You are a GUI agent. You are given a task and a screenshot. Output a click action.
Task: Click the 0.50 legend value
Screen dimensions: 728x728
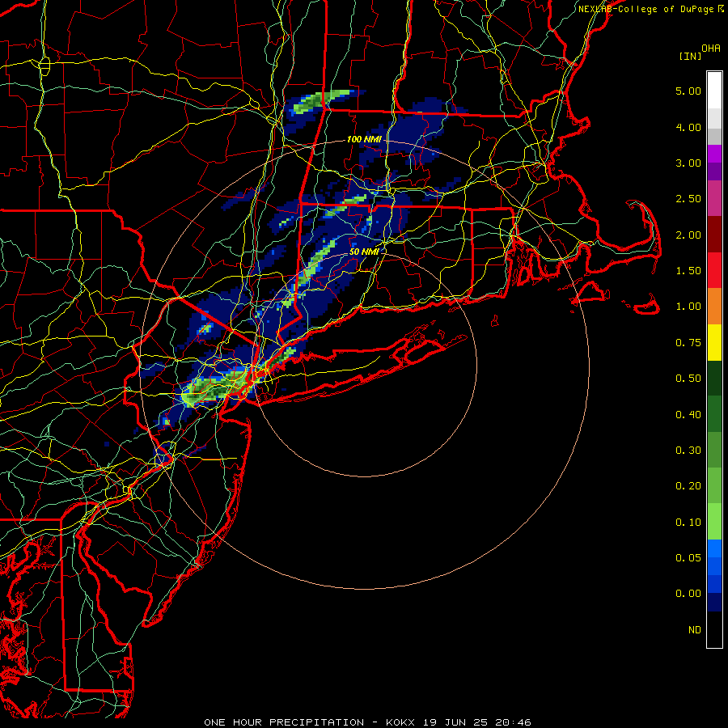point(688,379)
